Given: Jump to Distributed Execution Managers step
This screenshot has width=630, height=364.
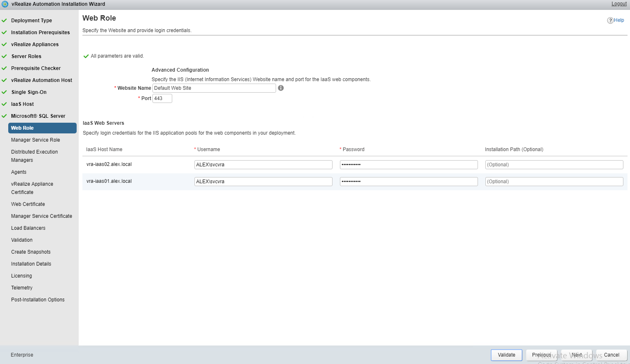Looking at the screenshot, I should (34, 156).
